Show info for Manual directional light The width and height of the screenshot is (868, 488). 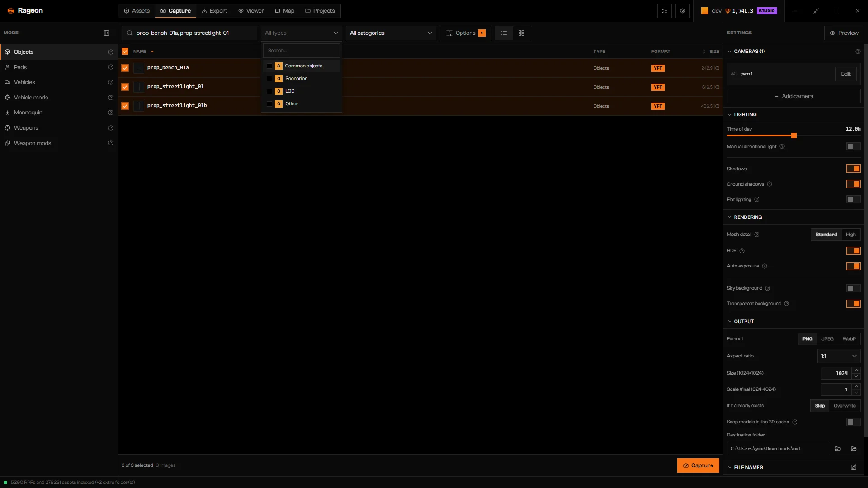pos(782,147)
